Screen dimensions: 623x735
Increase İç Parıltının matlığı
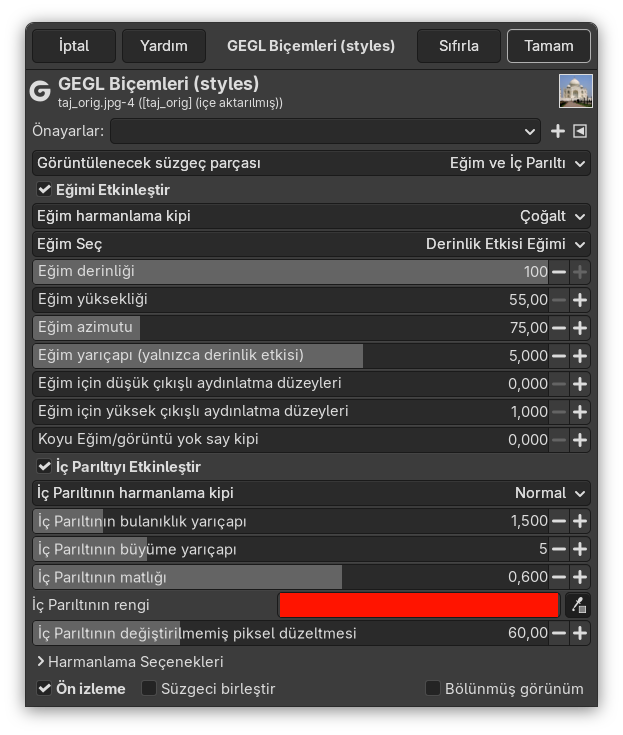tap(580, 577)
